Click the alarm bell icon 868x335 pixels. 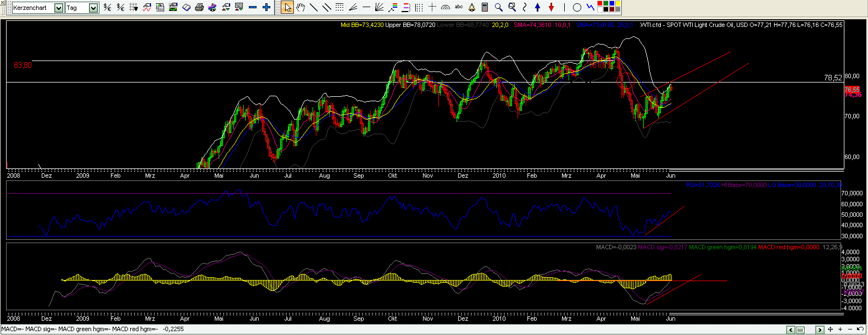click(x=472, y=7)
